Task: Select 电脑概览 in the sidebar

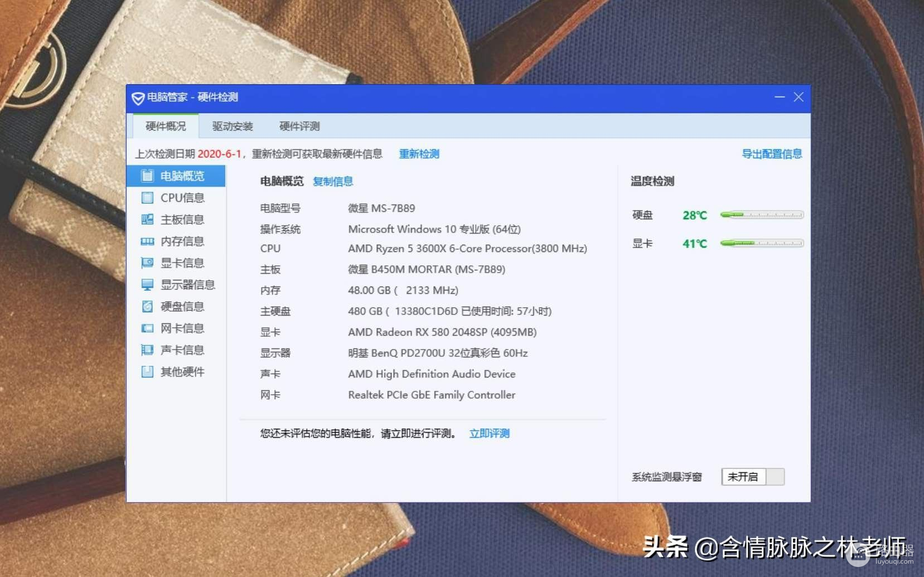Action: [x=176, y=176]
